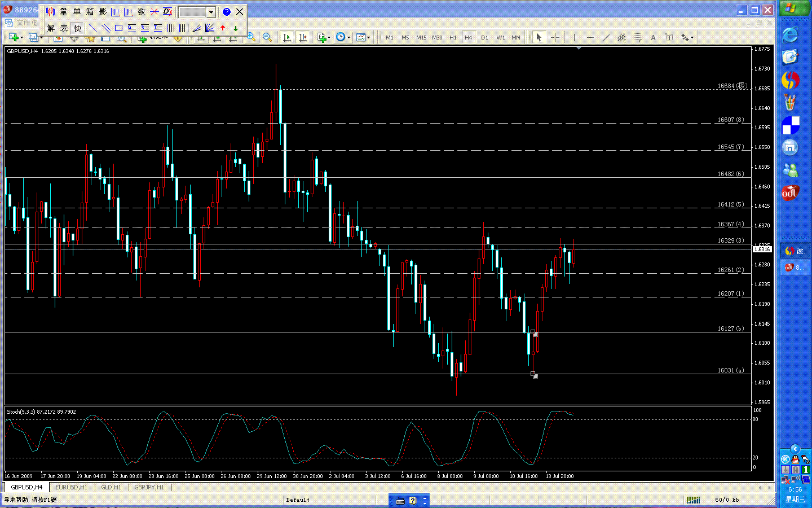The image size is (812, 508).
Task: Click the zoom out magnifier icon
Action: coord(267,37)
